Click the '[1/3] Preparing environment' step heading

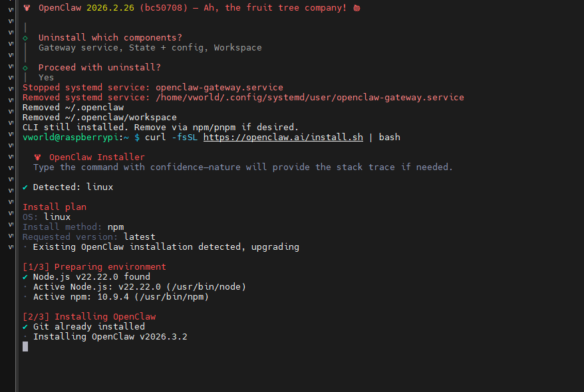click(x=94, y=267)
